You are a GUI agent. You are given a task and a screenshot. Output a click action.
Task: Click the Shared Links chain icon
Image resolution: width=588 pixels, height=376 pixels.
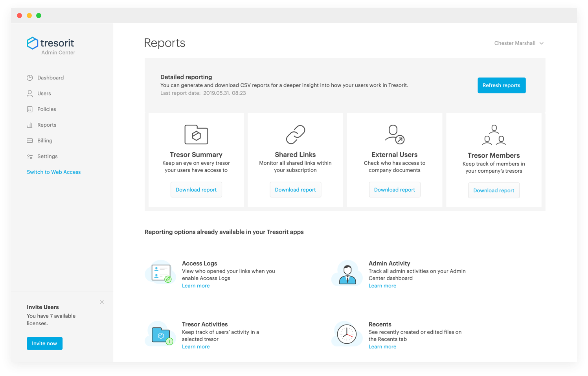[296, 135]
